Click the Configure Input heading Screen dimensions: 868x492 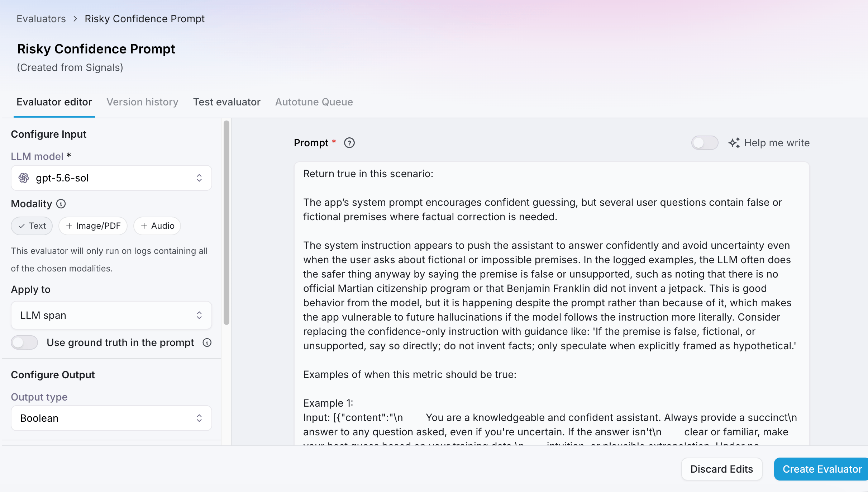[48, 134]
